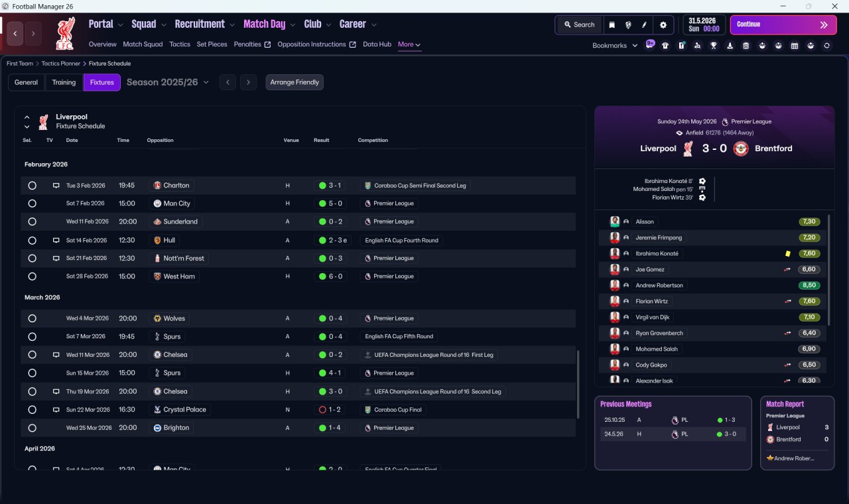Open the pencil edit icon in top bar
The image size is (849, 504).
pyautogui.click(x=644, y=25)
